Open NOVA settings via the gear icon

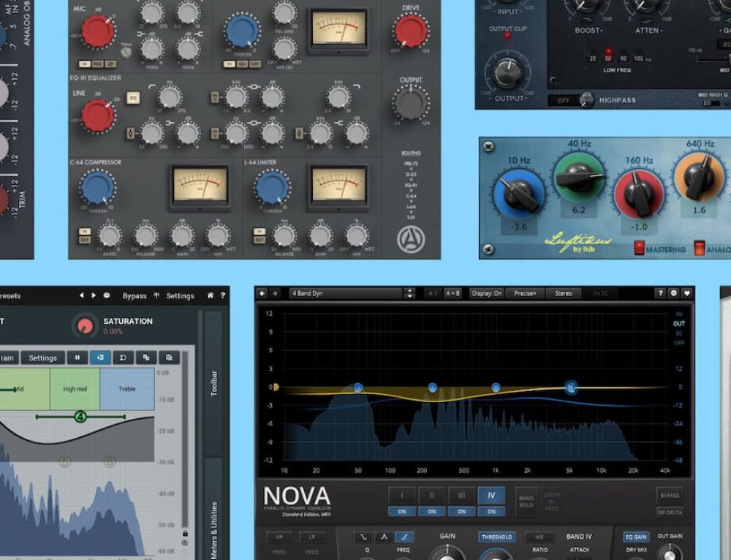coord(673,293)
